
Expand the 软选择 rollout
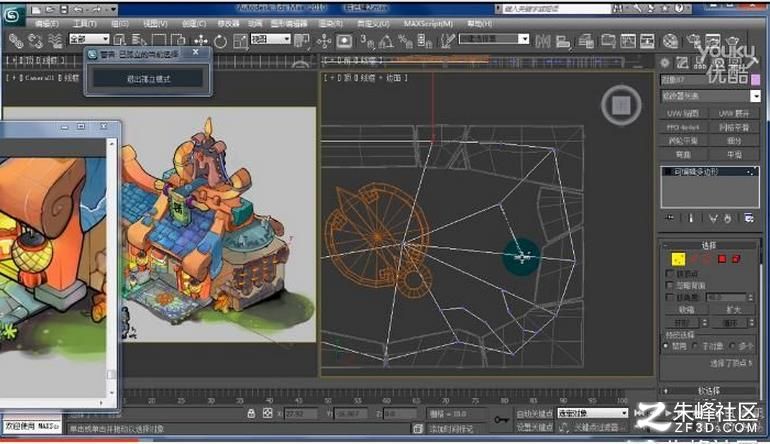(x=709, y=391)
